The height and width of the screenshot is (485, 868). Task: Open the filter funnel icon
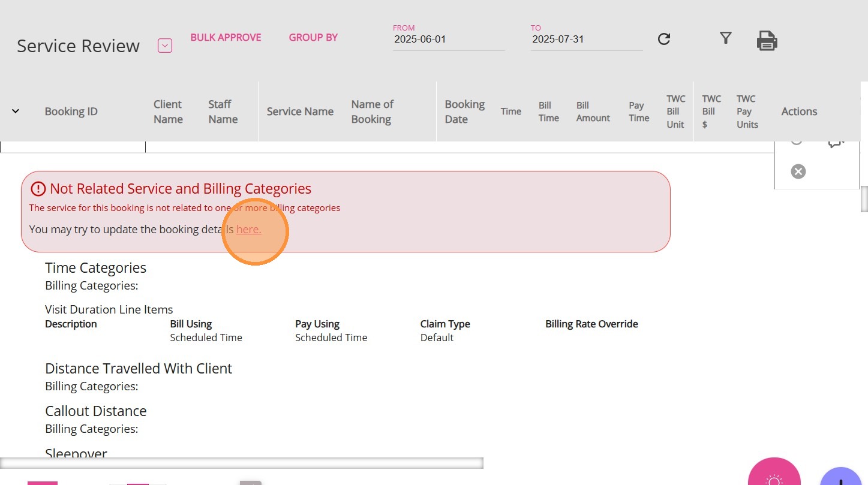click(x=726, y=38)
